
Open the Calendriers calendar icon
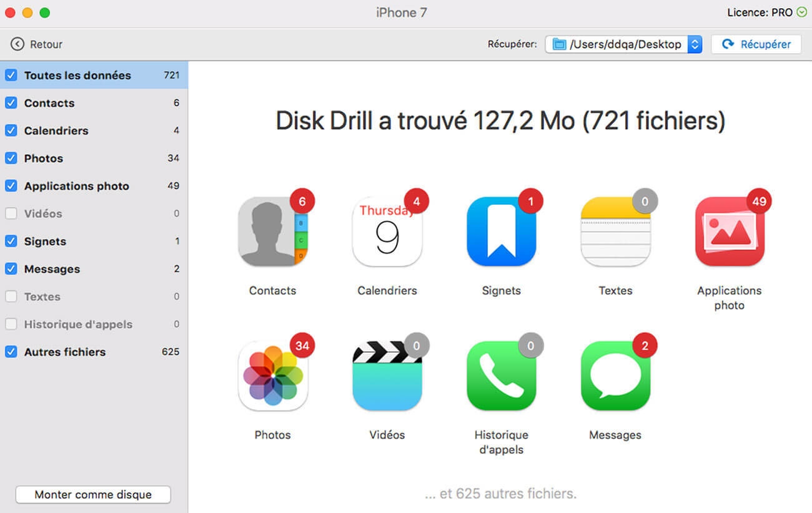pyautogui.click(x=387, y=232)
